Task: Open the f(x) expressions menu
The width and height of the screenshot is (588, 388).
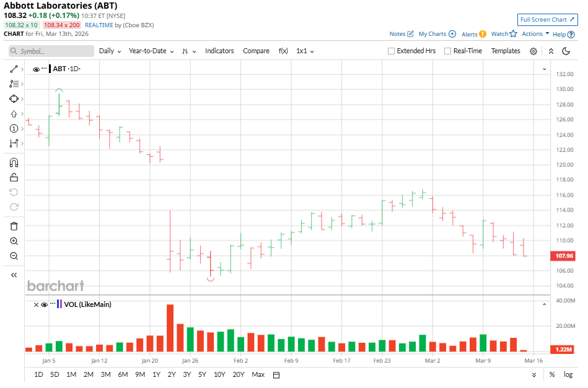Action: click(283, 51)
